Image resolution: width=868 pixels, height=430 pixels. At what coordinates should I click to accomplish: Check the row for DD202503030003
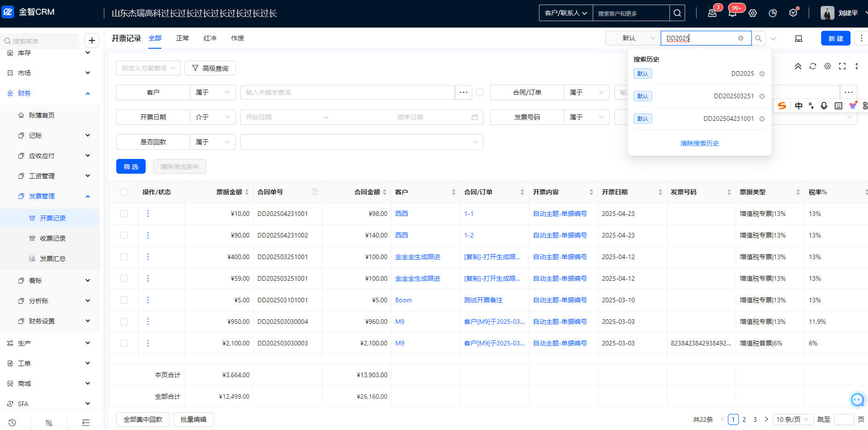pyautogui.click(x=124, y=343)
